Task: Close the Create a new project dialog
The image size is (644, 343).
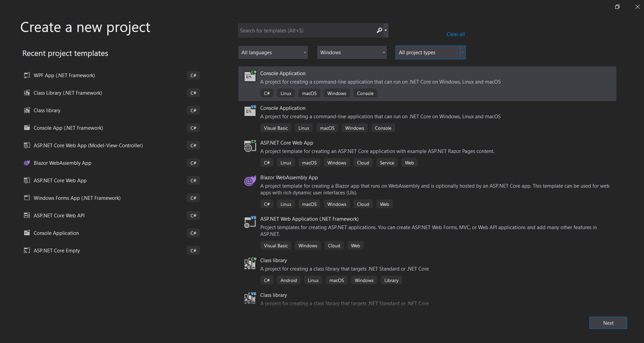Action: (x=637, y=7)
